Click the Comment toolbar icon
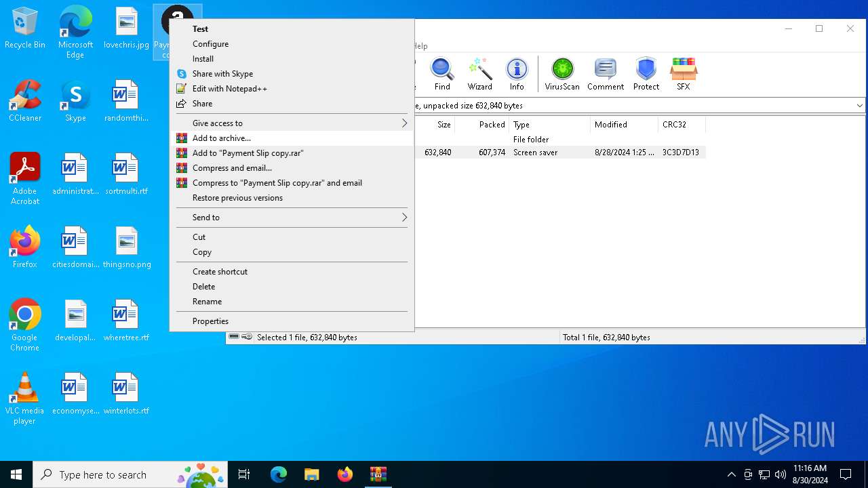Viewport: 868px width, 488px height. pos(606,74)
